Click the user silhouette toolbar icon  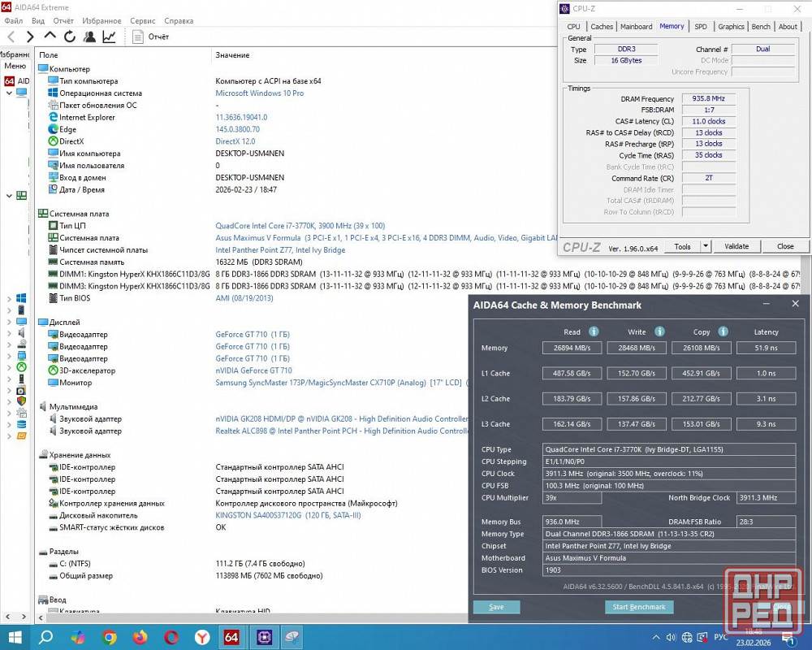[x=89, y=37]
